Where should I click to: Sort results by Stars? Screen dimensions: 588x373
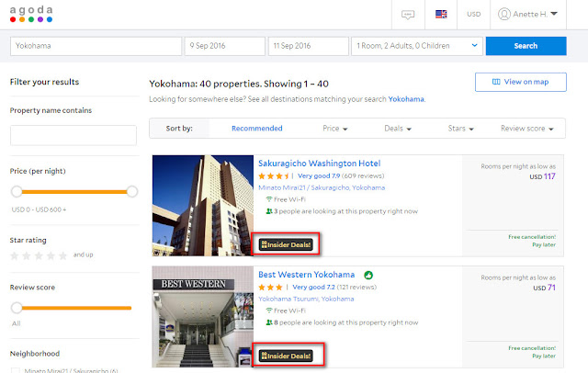(460, 129)
